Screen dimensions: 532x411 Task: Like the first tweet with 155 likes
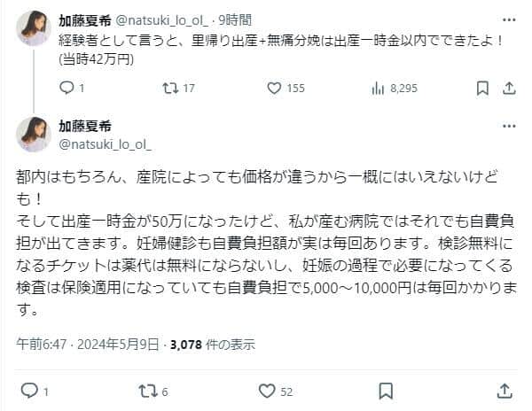tap(272, 88)
